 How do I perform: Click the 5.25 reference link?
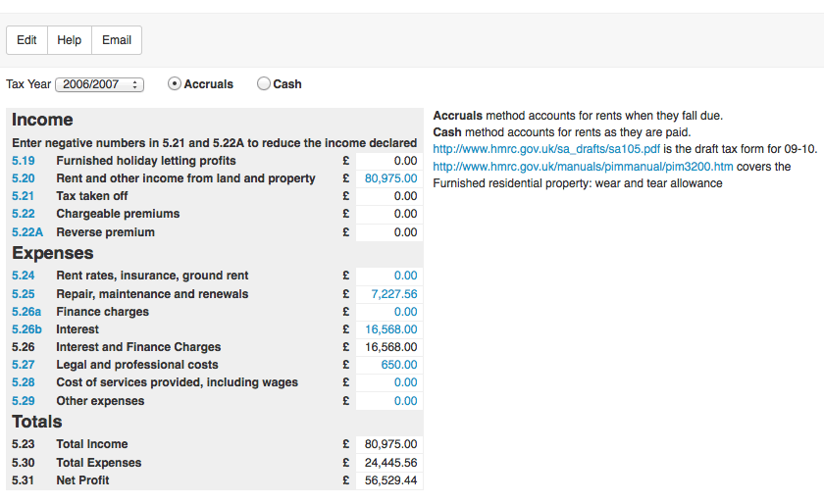(24, 294)
